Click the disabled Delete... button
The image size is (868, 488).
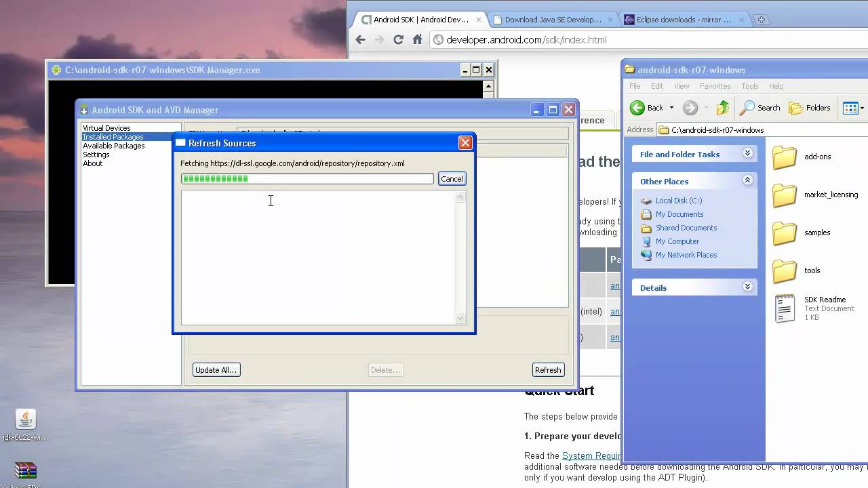point(386,370)
